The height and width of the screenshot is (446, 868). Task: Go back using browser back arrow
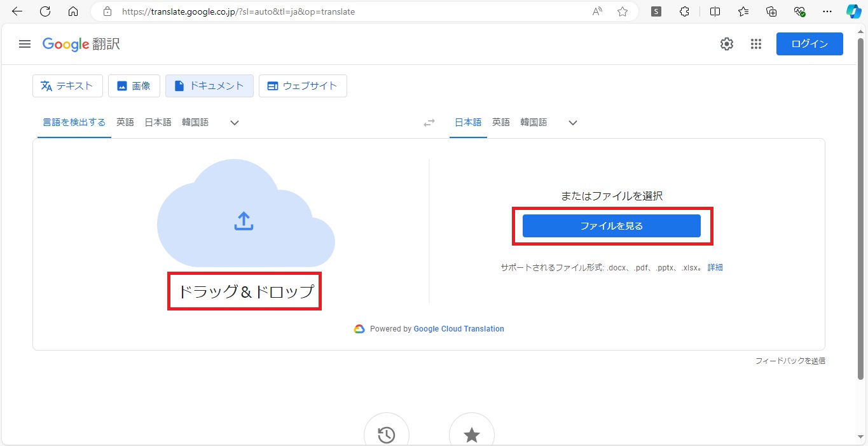pos(17,11)
